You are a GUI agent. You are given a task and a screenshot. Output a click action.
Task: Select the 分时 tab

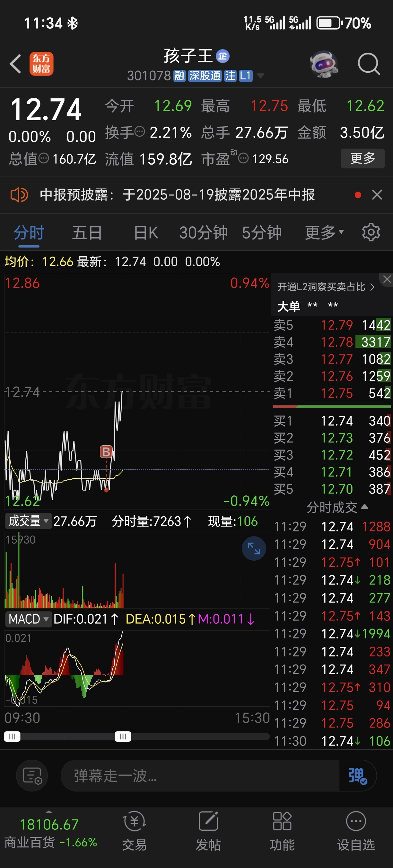point(29,233)
